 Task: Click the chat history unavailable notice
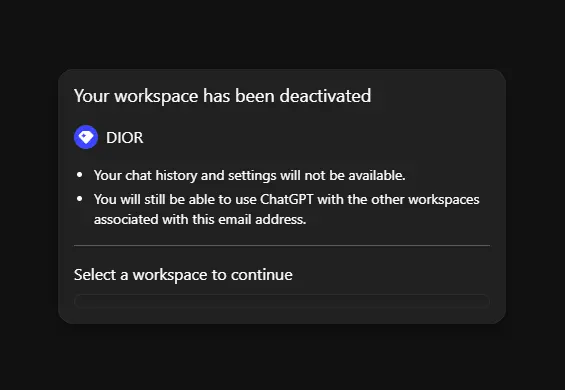249,176
